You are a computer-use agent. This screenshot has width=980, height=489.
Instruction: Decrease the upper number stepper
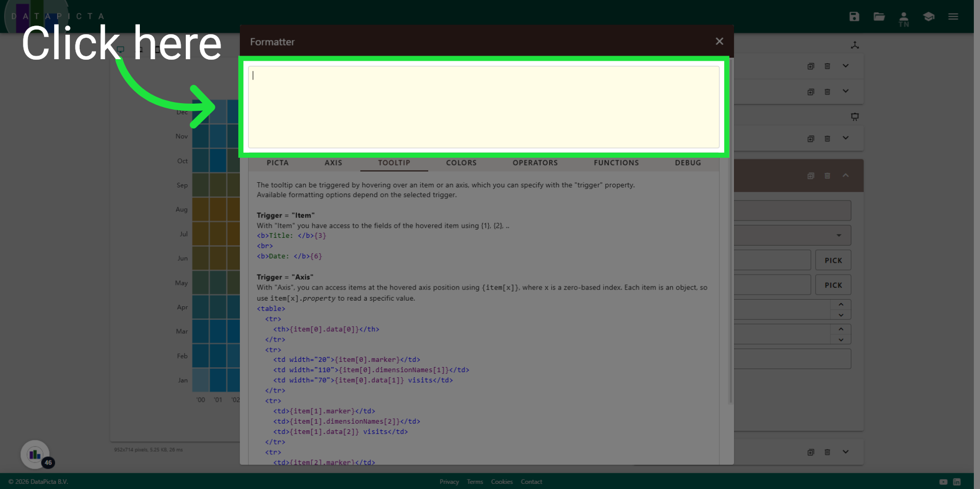[841, 315]
